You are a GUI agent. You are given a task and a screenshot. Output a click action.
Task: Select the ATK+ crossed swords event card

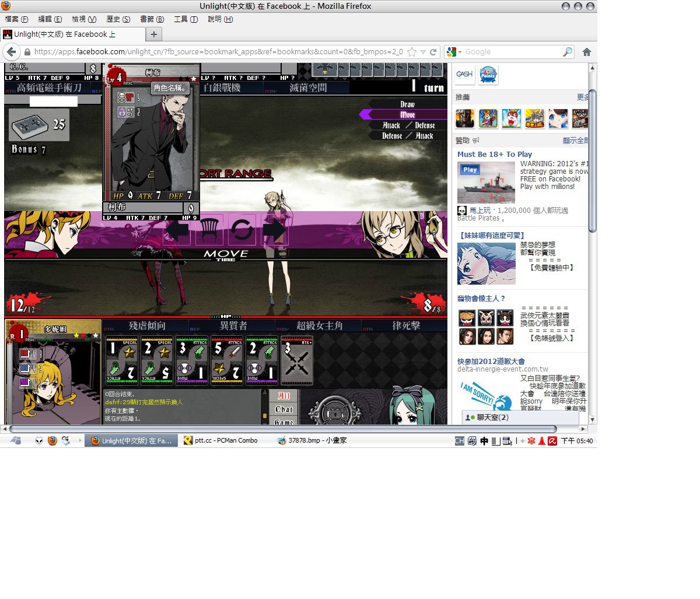pos(297,360)
